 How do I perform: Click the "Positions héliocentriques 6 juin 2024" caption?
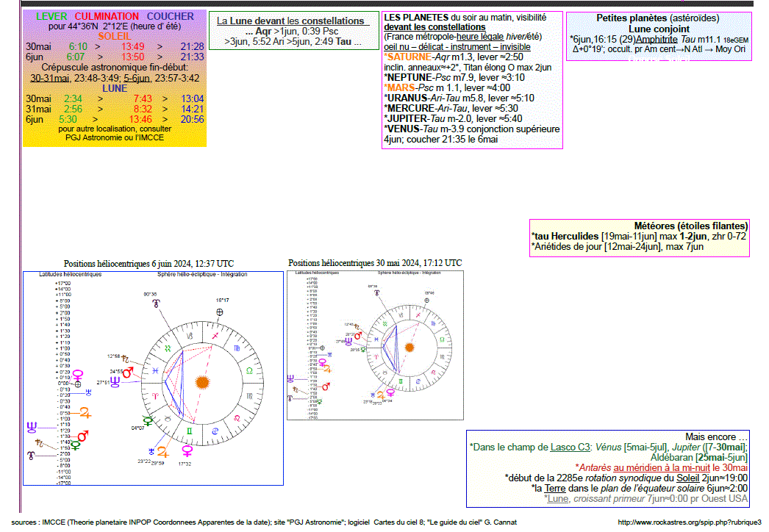(x=149, y=264)
